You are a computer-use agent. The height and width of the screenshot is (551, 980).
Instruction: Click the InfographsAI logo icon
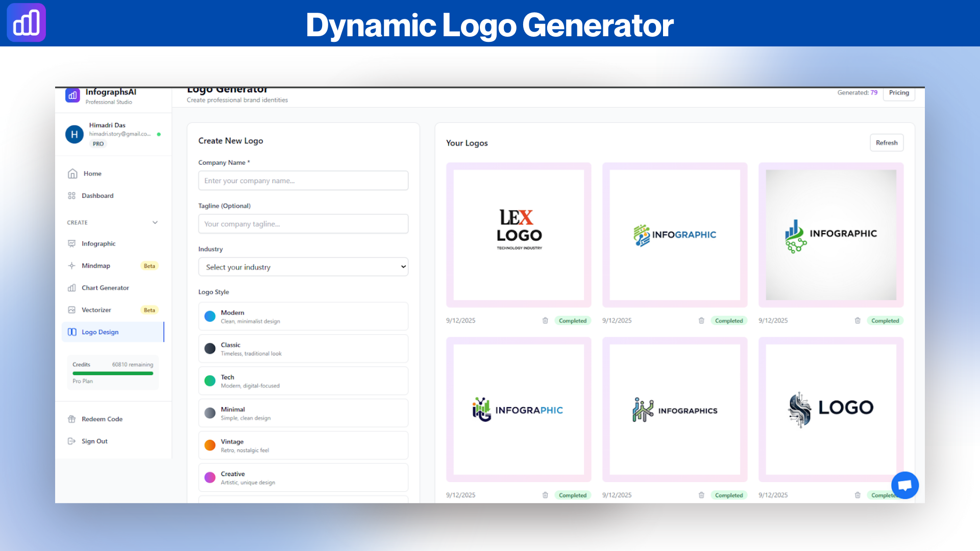click(x=72, y=94)
